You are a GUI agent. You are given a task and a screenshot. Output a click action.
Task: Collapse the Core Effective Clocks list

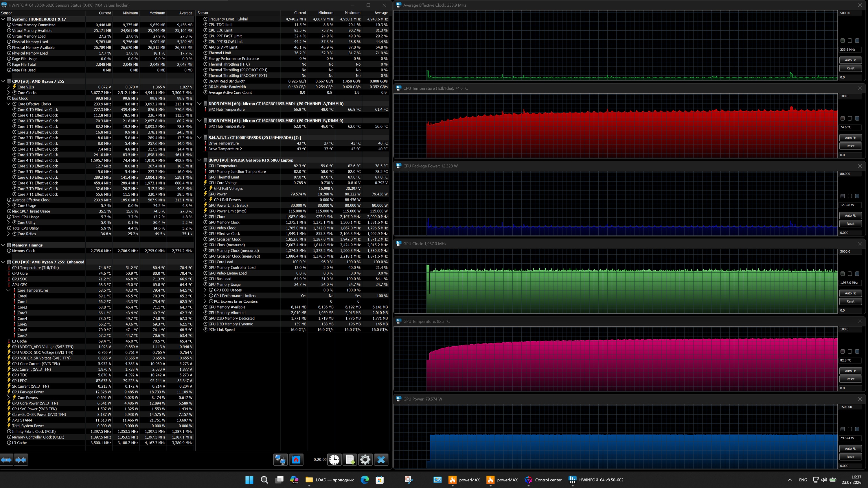(8, 104)
